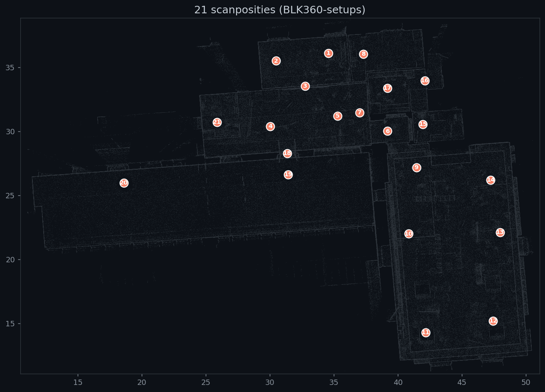Screen dimensions: 545x392
Task: Click x-axis tick label 15
Action: (78, 382)
